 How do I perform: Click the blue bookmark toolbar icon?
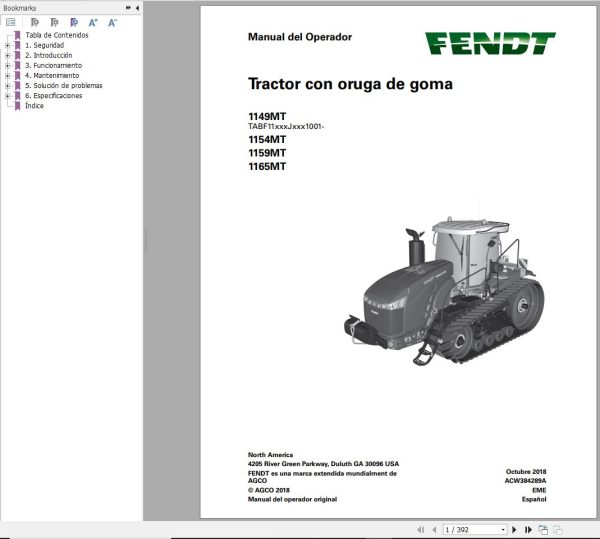pos(74,23)
